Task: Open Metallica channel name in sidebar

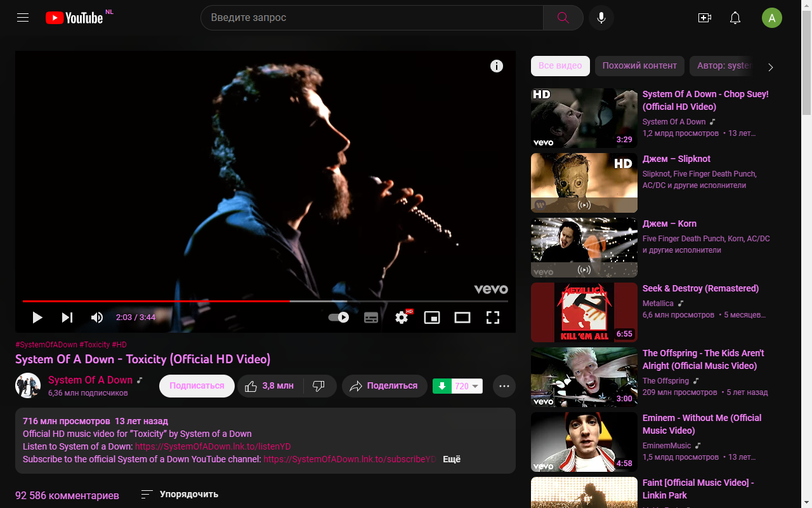Action: click(x=658, y=304)
